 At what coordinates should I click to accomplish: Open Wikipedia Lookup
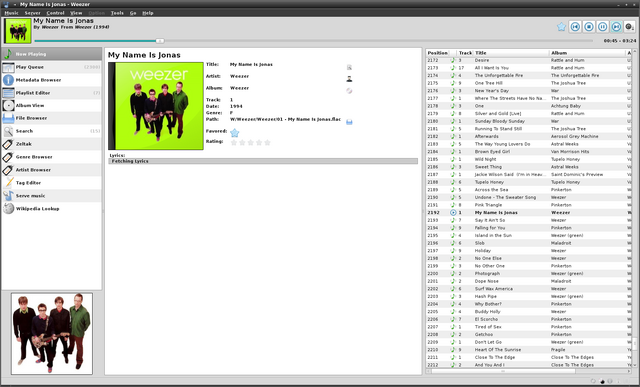click(51, 209)
